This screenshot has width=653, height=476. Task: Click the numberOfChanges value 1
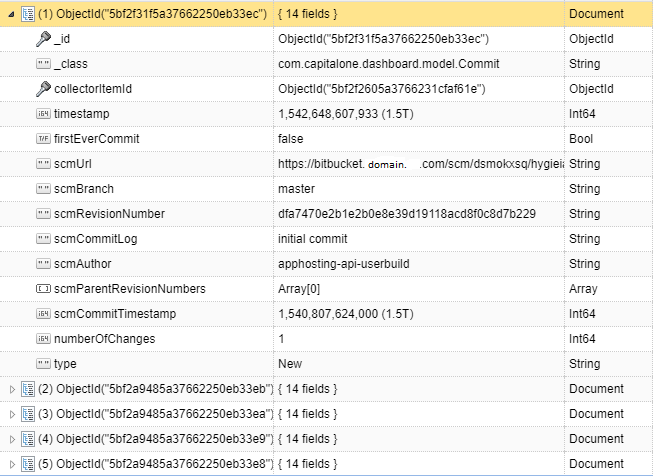click(282, 339)
